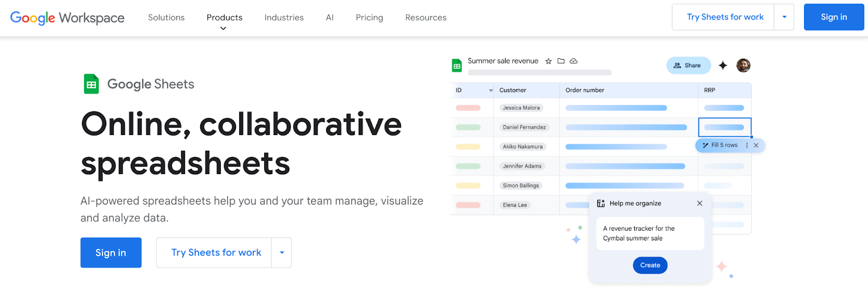Click the Google Workspace logo
Viewport: 868px width, 294px height.
pyautogui.click(x=67, y=17)
